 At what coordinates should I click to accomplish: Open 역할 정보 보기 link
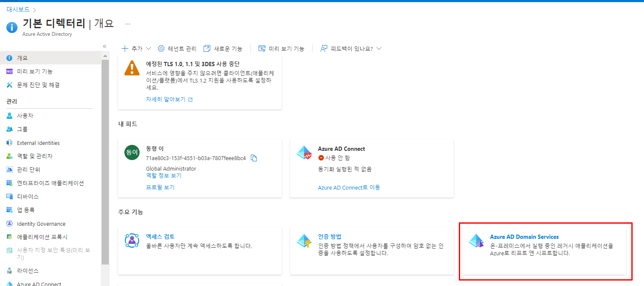coord(164,175)
